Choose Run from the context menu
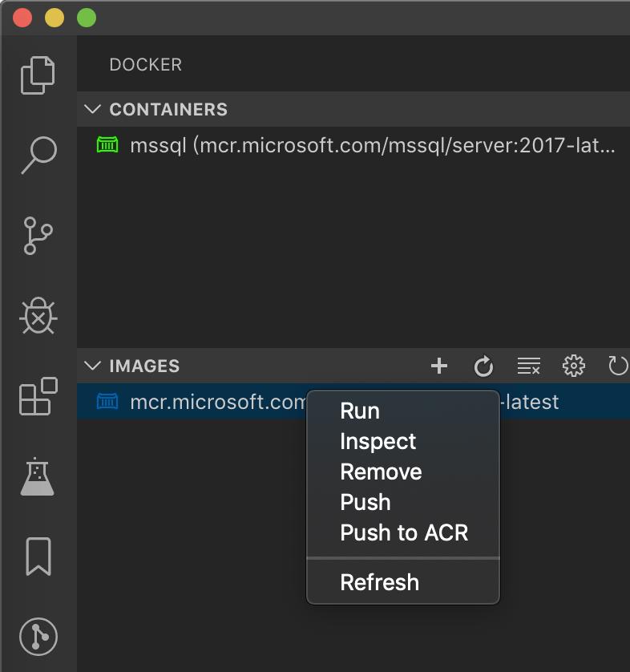 (403, 411)
